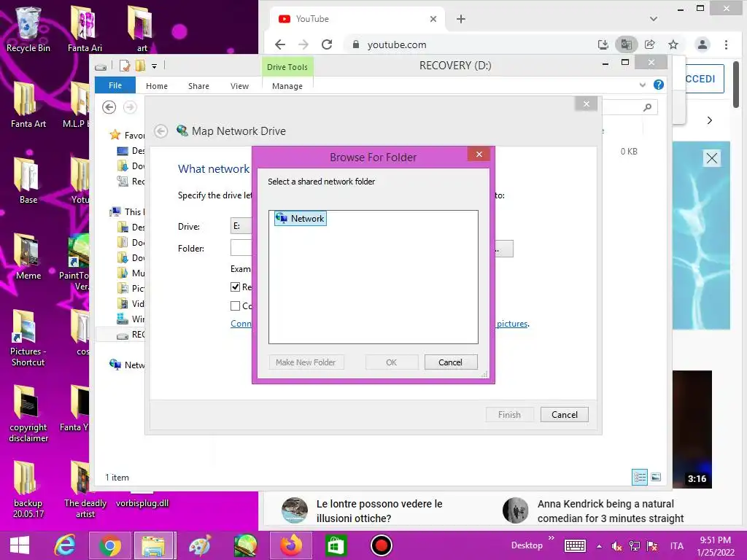This screenshot has height=560, width=747.
Task: Click Chrome share page icon
Action: tap(649, 44)
